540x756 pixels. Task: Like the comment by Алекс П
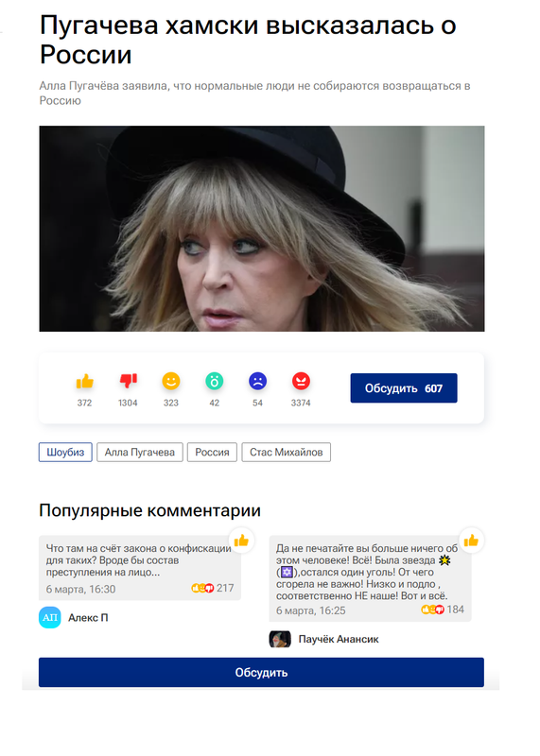coord(241,541)
